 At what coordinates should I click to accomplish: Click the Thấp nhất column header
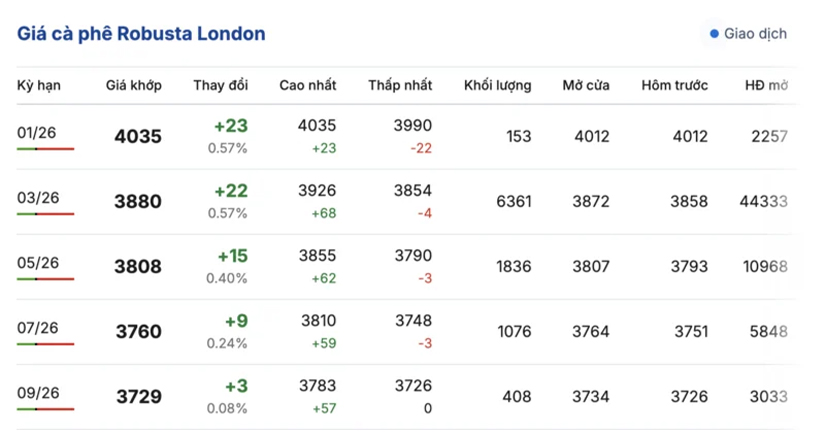pyautogui.click(x=400, y=85)
